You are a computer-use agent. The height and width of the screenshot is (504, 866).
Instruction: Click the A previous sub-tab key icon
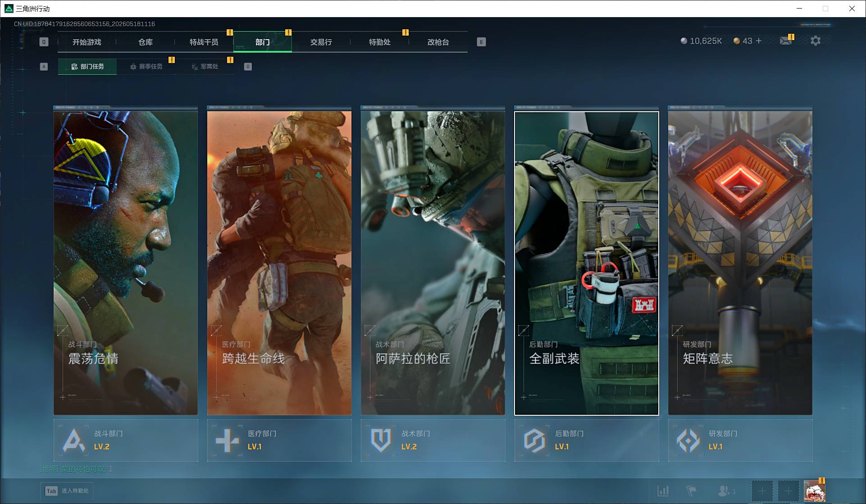44,67
